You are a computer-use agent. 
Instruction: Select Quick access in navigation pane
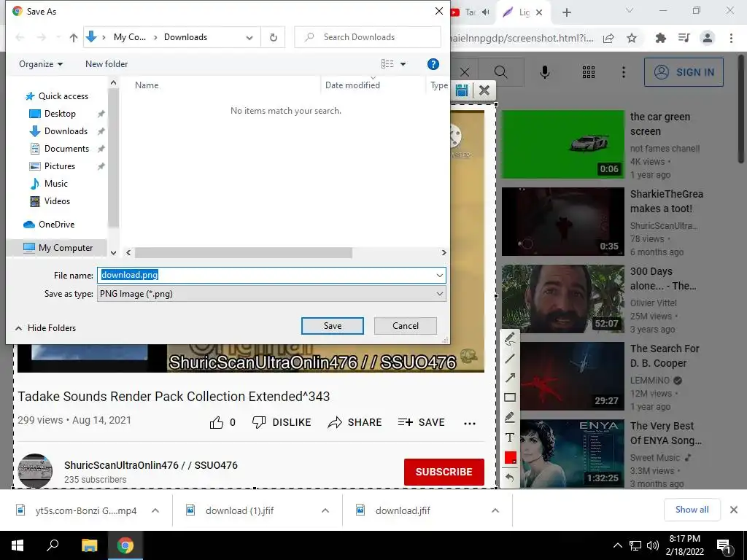coord(57,96)
